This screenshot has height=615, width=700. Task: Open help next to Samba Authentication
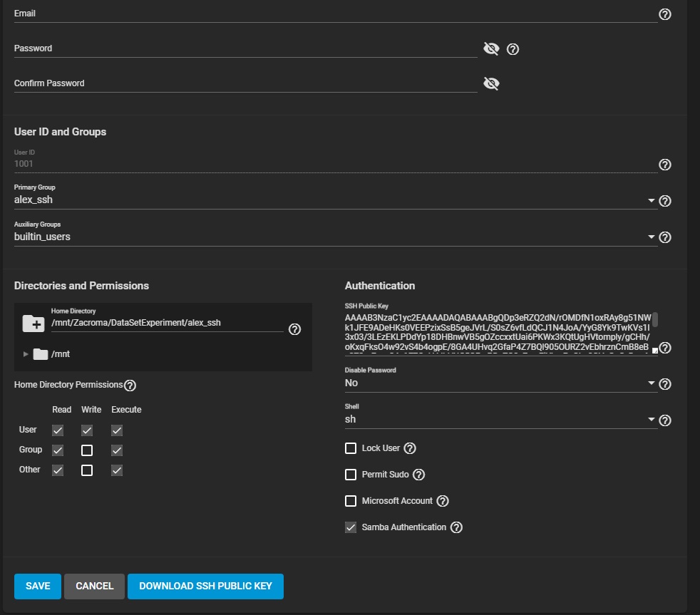pos(456,527)
